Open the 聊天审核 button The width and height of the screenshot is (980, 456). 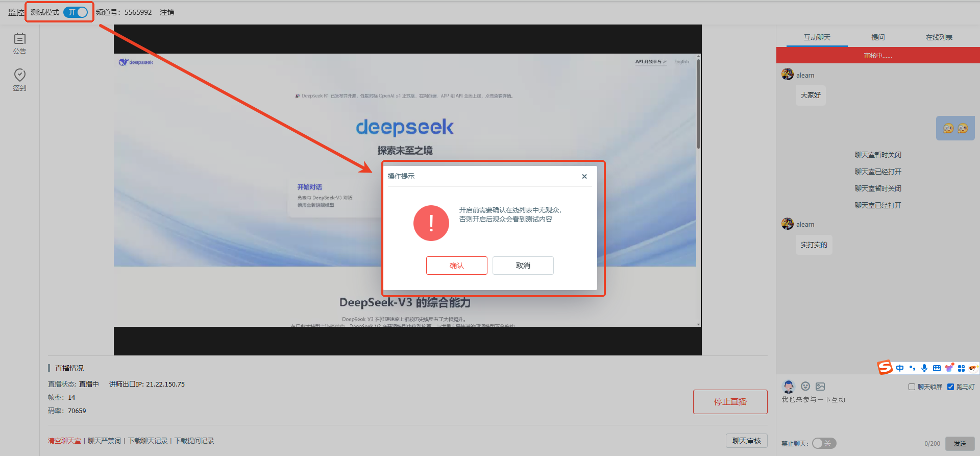pos(747,441)
